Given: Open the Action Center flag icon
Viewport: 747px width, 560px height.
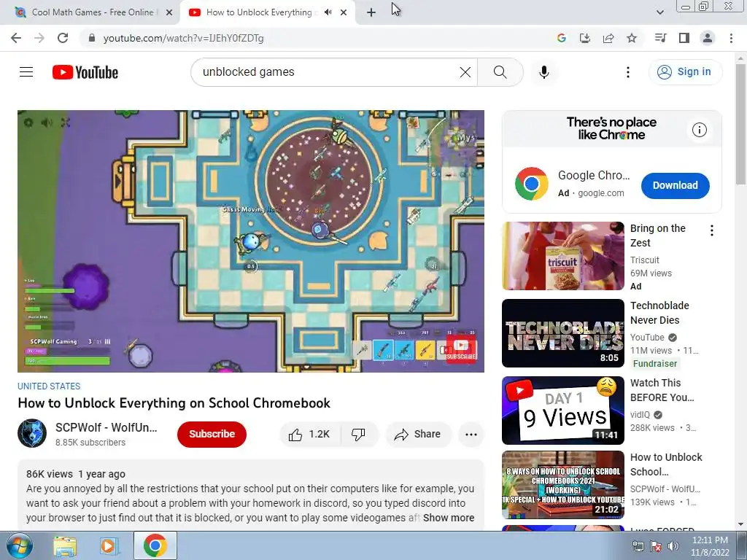Looking at the screenshot, I should [x=656, y=546].
